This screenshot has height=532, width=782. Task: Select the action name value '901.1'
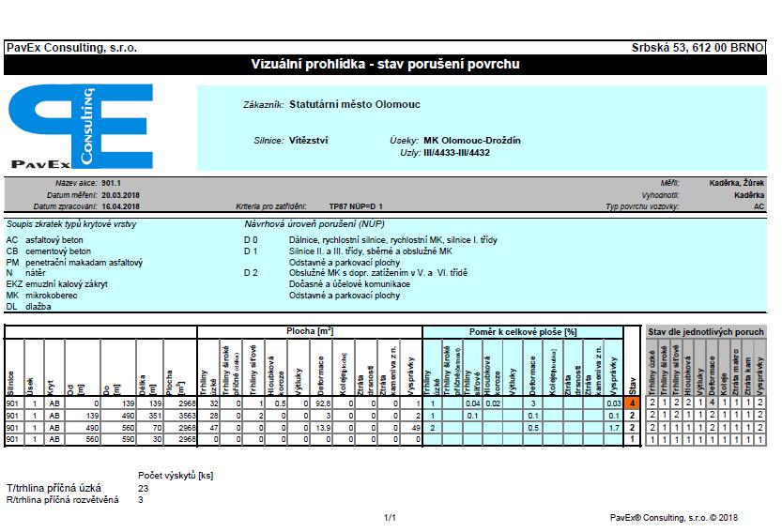tap(111, 183)
